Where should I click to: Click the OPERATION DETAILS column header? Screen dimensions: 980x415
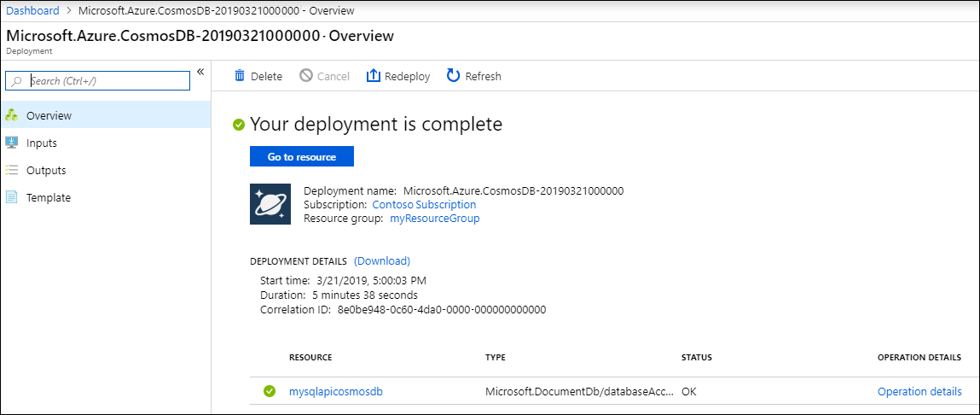click(x=919, y=358)
